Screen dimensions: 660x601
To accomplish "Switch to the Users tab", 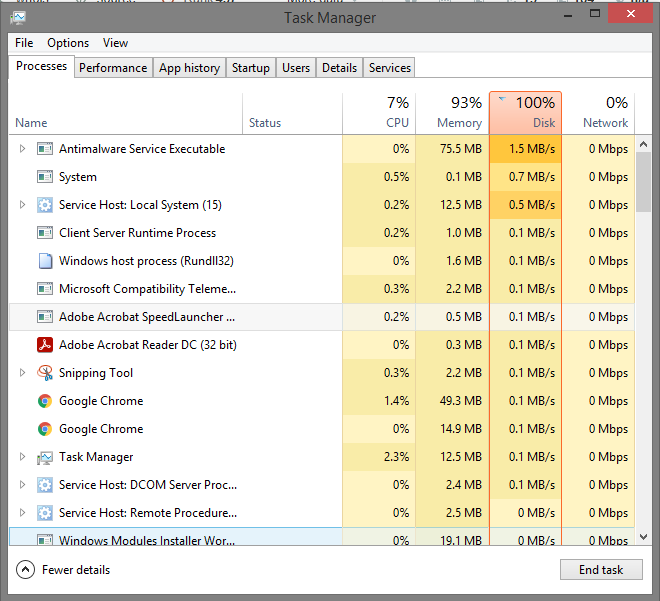I will 296,68.
